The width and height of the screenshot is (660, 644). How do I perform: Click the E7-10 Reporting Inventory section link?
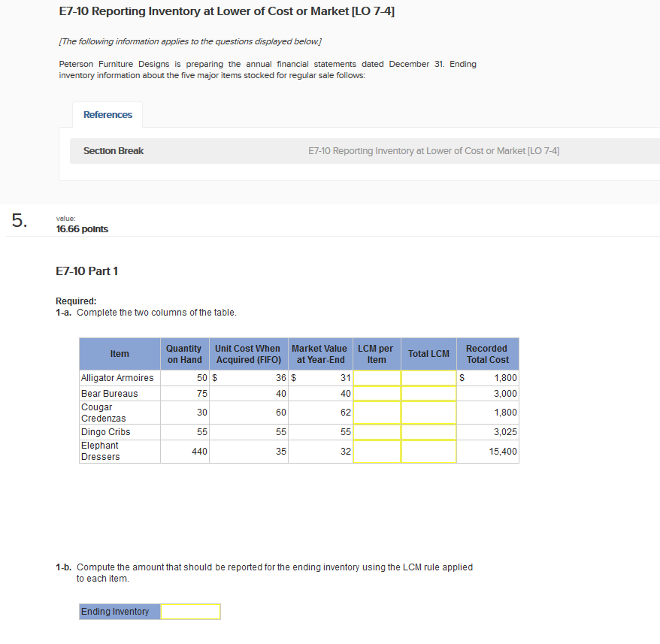(x=433, y=151)
